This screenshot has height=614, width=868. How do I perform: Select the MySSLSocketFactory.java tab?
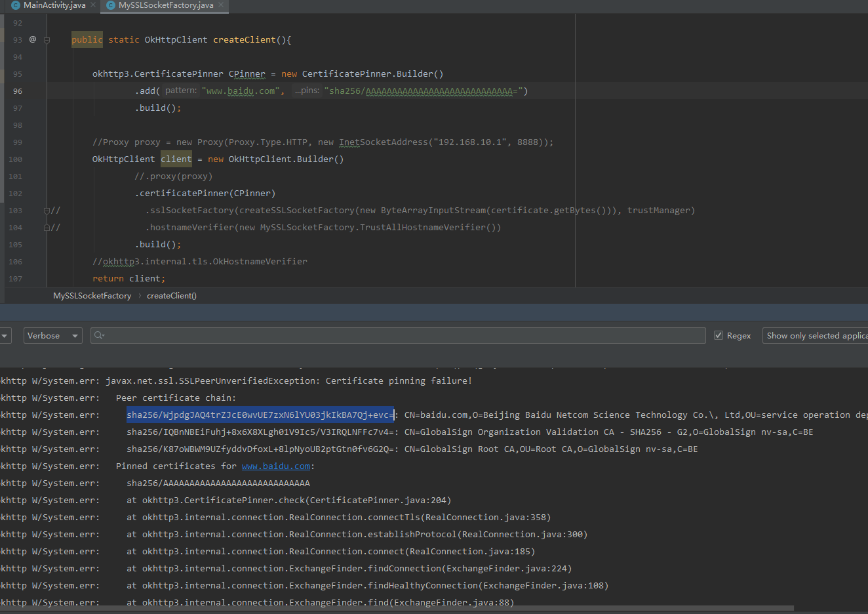click(166, 5)
